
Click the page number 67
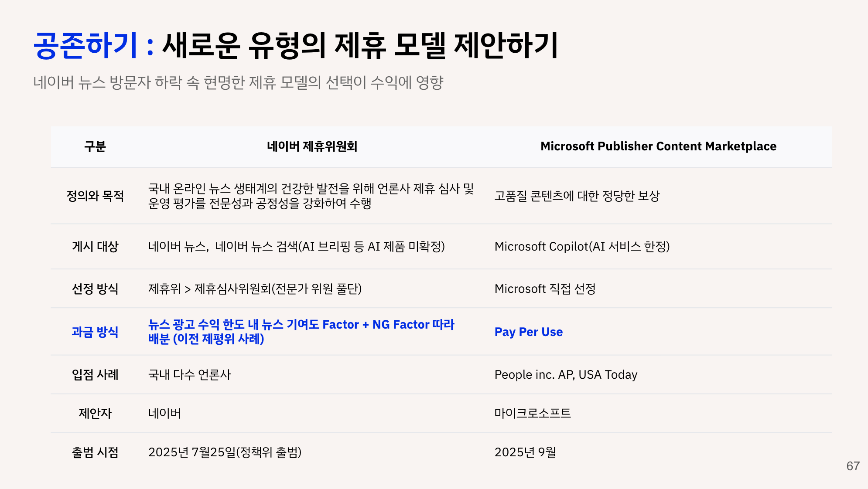852,466
